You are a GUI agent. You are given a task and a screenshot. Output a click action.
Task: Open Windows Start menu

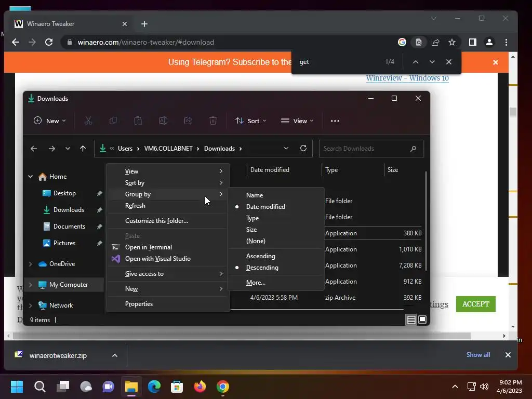click(17, 387)
